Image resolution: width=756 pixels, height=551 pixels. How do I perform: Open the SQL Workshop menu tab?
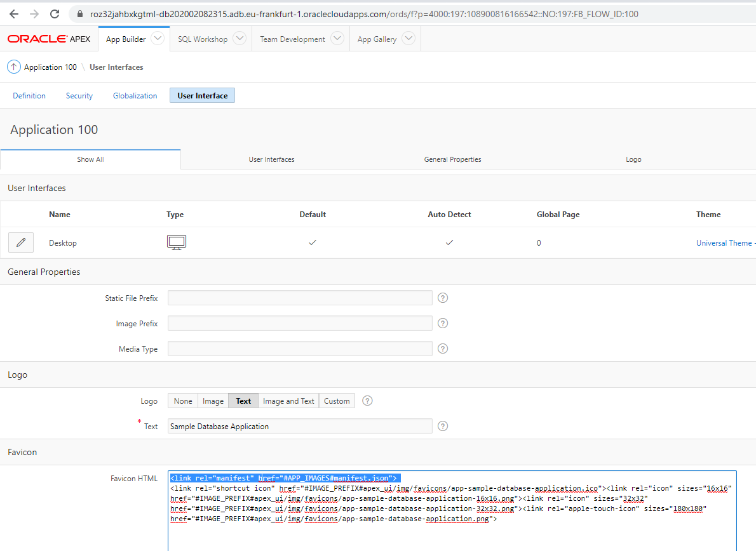coord(203,39)
